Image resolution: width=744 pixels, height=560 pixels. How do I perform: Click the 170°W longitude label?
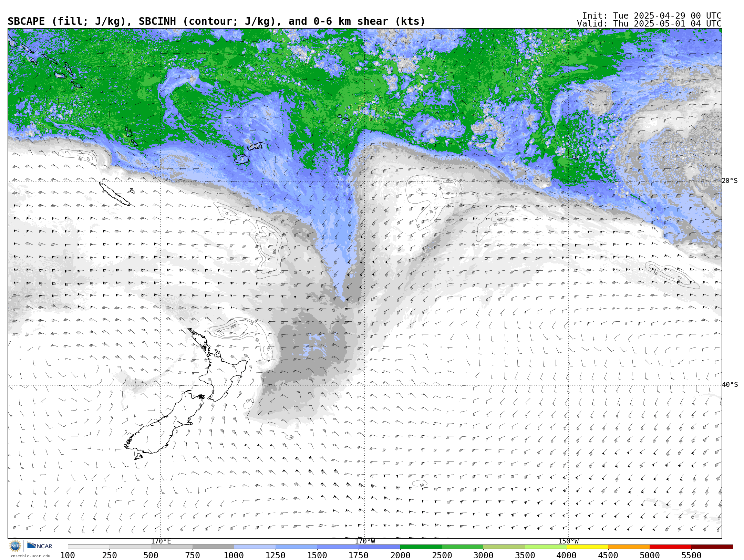(x=365, y=541)
